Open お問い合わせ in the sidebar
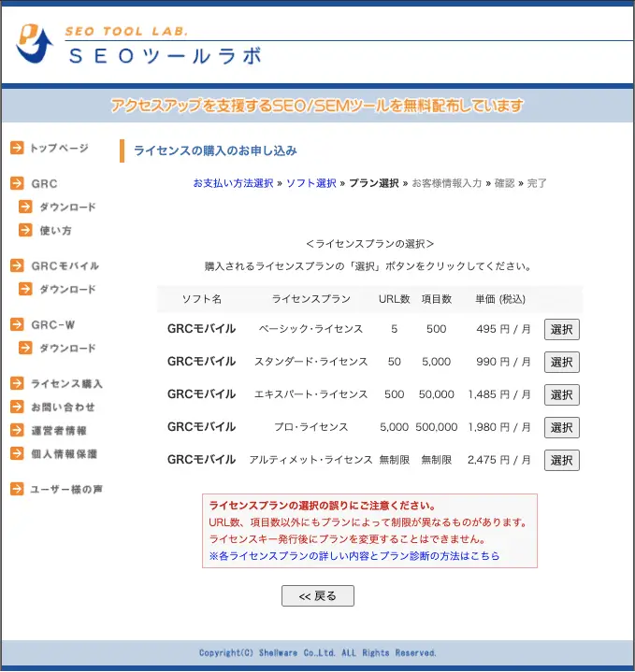The height and width of the screenshot is (672, 635). [63, 407]
